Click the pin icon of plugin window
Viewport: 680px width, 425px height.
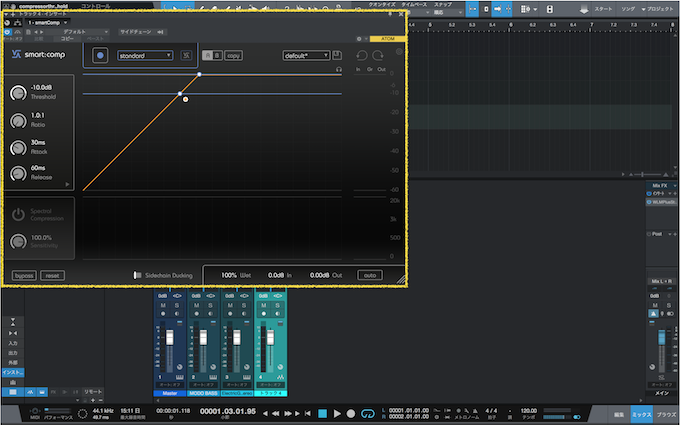tap(389, 14)
